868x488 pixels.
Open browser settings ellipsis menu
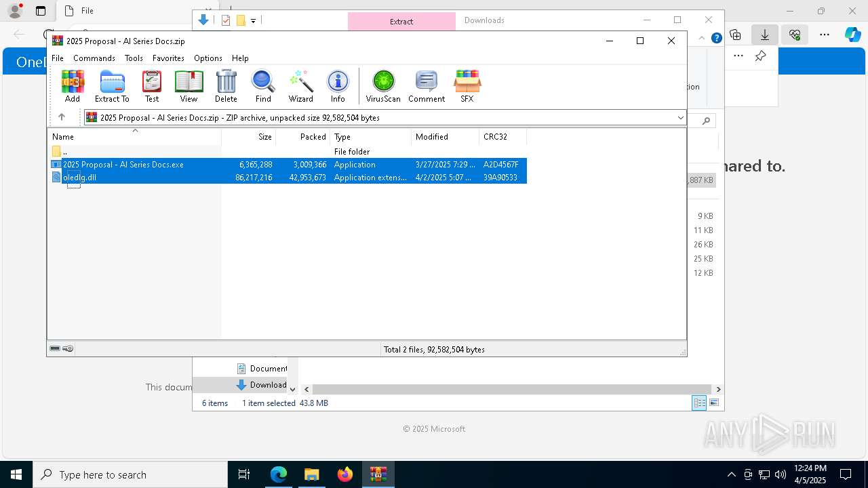pyautogui.click(x=825, y=35)
